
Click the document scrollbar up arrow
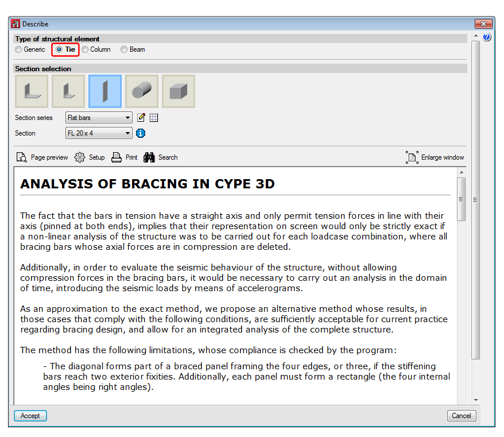[462, 172]
